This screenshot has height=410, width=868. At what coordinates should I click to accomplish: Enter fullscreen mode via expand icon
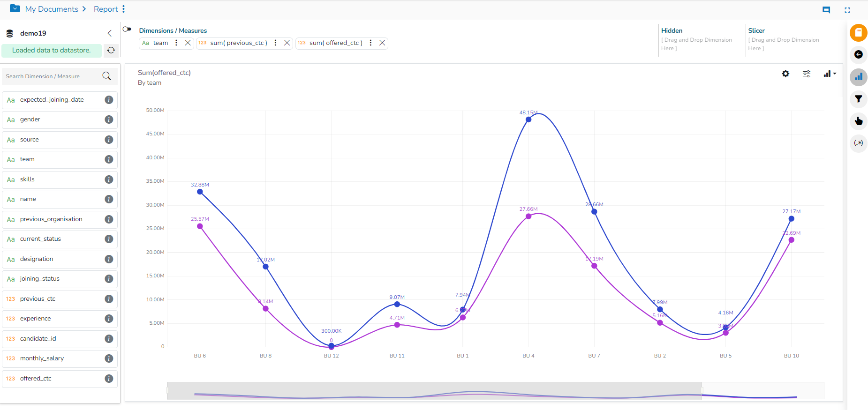coord(847,10)
